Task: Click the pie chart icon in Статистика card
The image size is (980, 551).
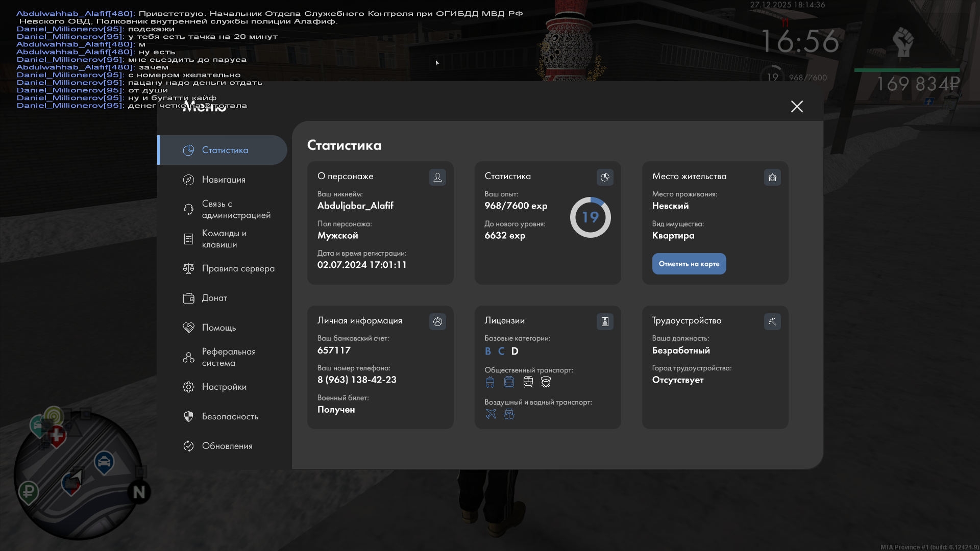Action: tap(605, 177)
